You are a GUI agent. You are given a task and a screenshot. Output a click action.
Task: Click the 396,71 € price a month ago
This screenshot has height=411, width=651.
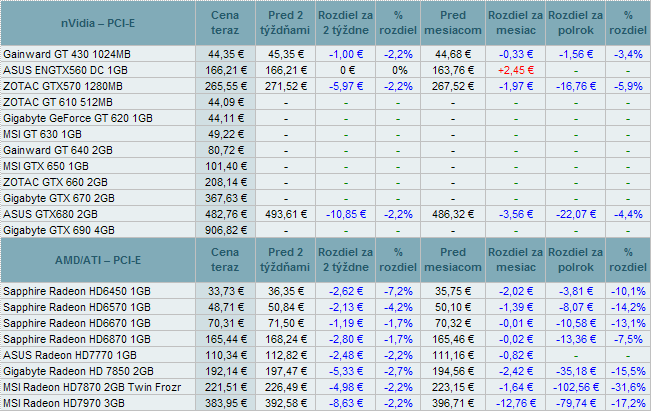pyautogui.click(x=453, y=403)
